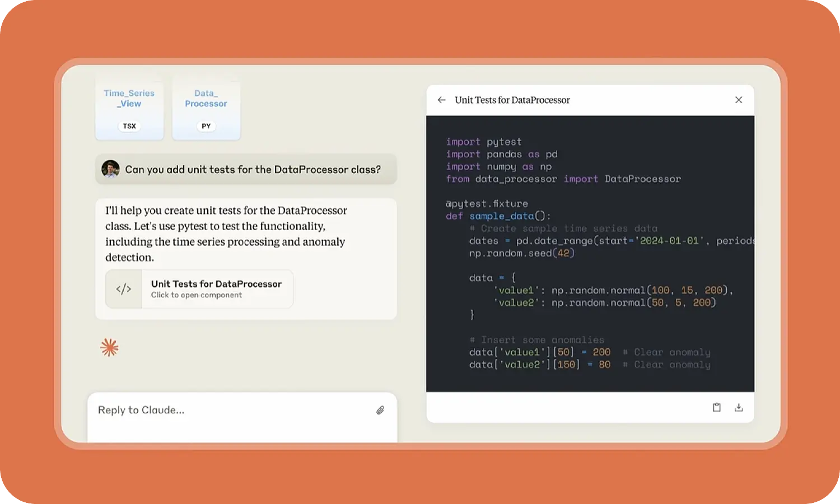Download the unit tests file
Screen dimensions: 840x504
click(738, 408)
